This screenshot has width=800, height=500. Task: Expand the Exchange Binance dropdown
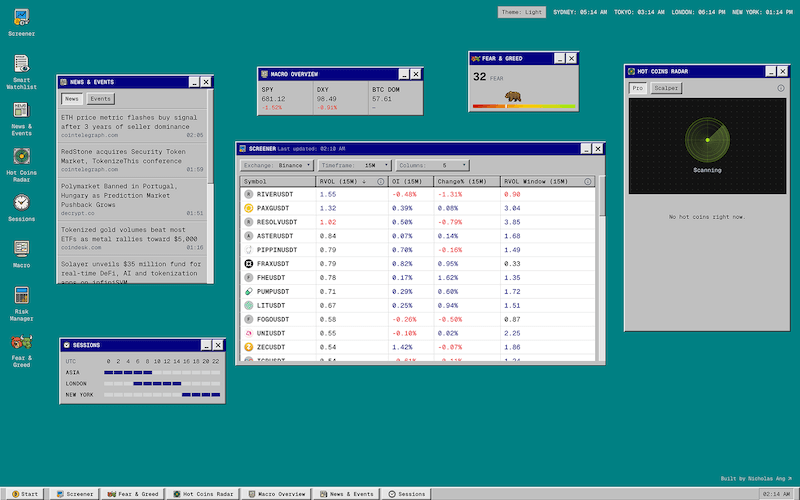276,165
